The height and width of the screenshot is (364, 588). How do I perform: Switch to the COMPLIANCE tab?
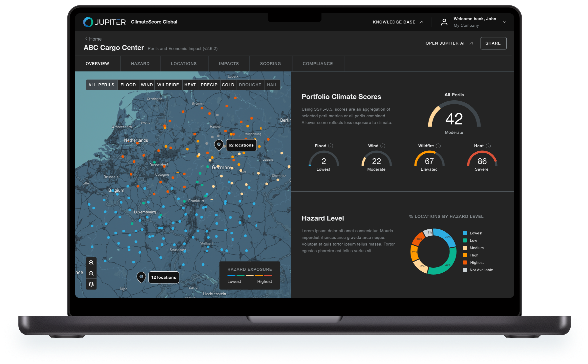[x=318, y=63]
